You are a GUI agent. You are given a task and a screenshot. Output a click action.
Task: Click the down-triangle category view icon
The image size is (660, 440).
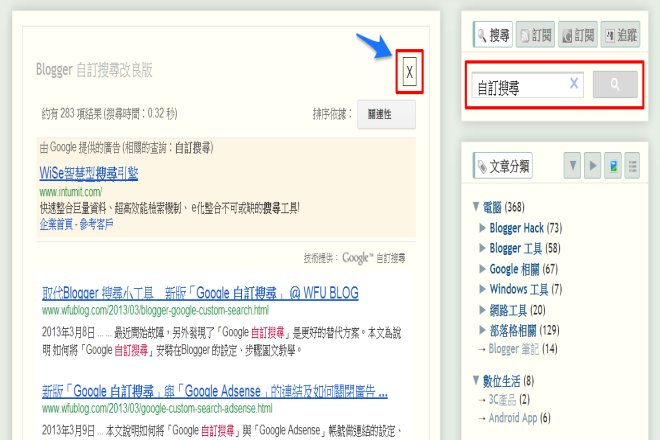pyautogui.click(x=572, y=165)
